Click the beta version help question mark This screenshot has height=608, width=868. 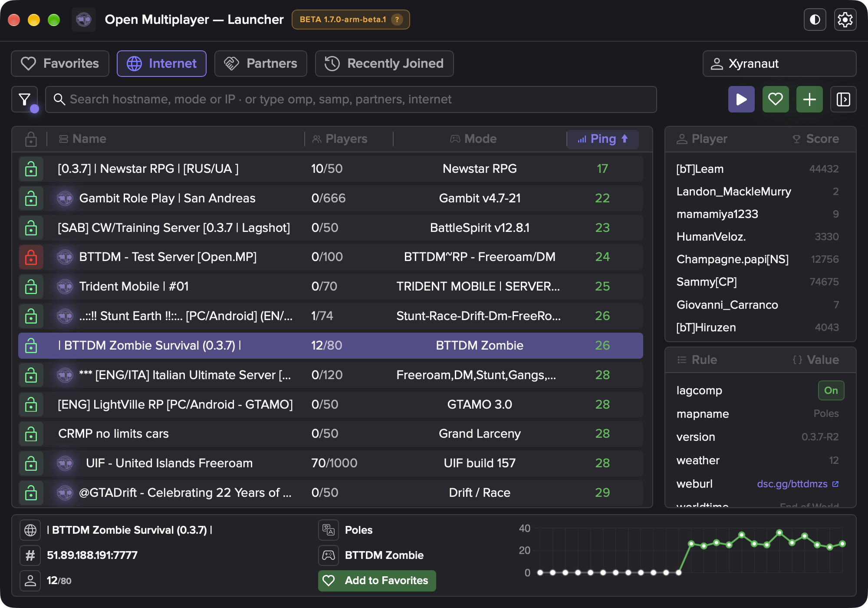pyautogui.click(x=397, y=20)
